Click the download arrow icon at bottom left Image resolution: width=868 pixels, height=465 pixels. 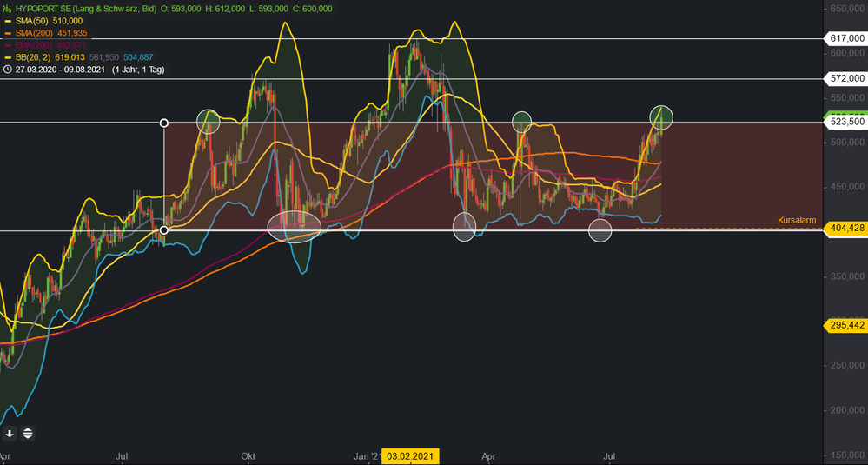[x=10, y=433]
